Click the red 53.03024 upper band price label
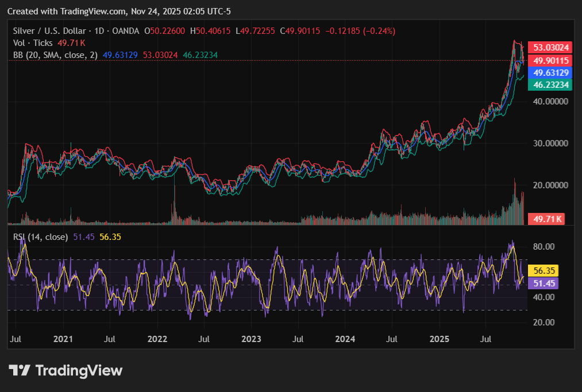The width and height of the screenshot is (582, 392). click(551, 48)
